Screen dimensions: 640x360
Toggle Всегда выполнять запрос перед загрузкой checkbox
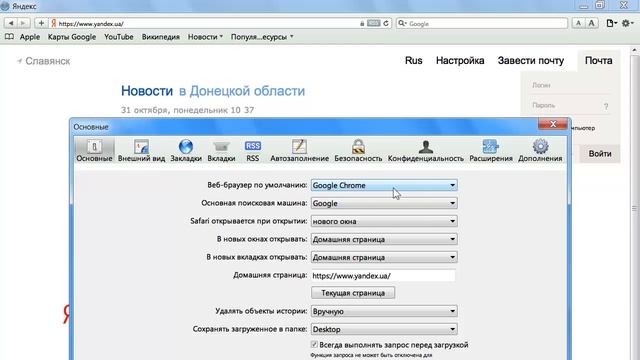[x=314, y=344]
